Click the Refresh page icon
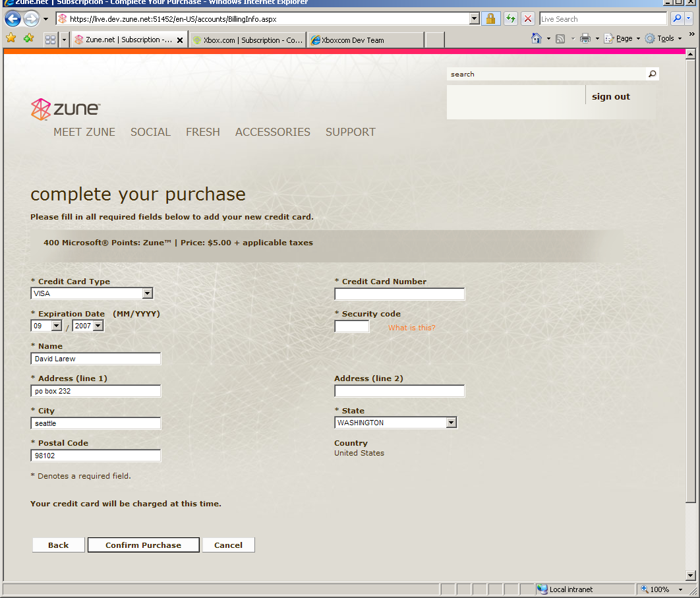Image resolution: width=700 pixels, height=598 pixels. pos(510,18)
